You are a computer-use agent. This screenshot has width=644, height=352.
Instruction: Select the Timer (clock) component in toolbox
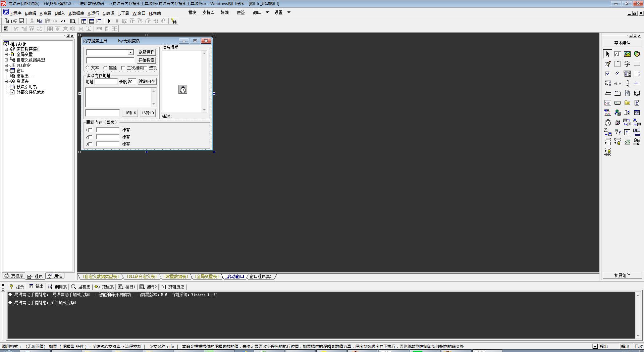608,123
